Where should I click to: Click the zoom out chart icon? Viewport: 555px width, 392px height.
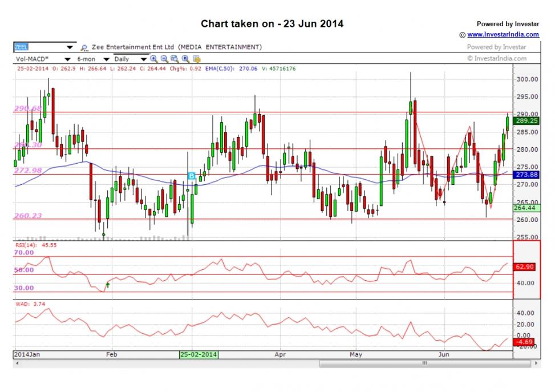coord(164,59)
